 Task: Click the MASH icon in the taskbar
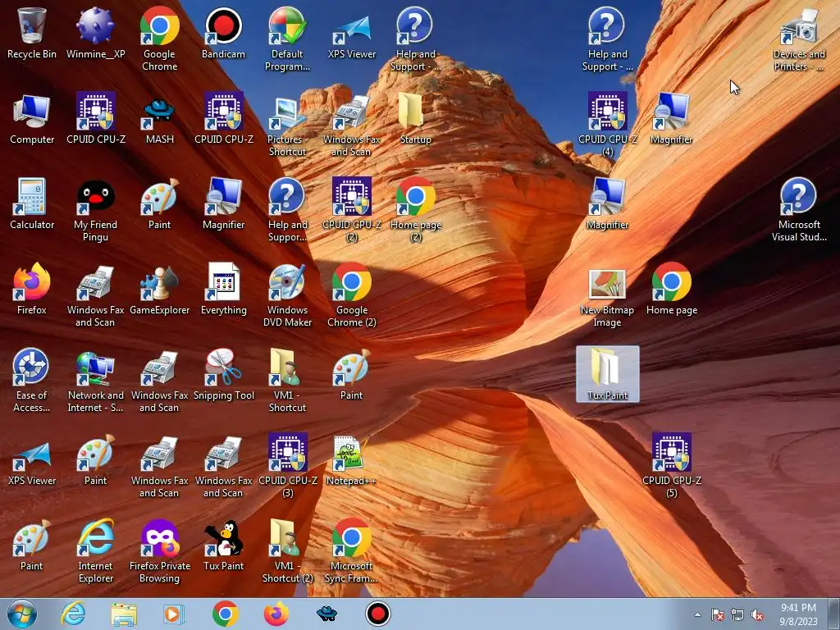click(326, 614)
